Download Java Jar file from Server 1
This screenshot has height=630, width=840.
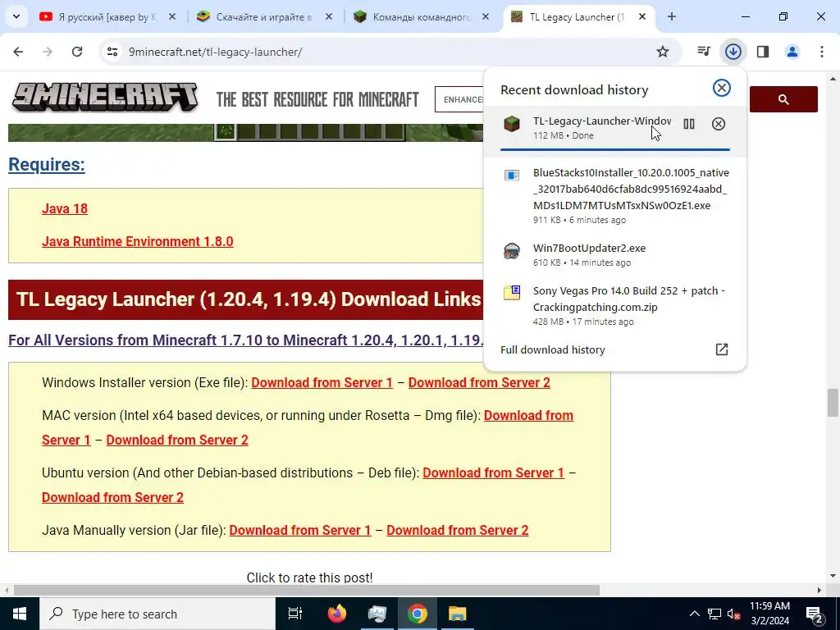[300, 531]
